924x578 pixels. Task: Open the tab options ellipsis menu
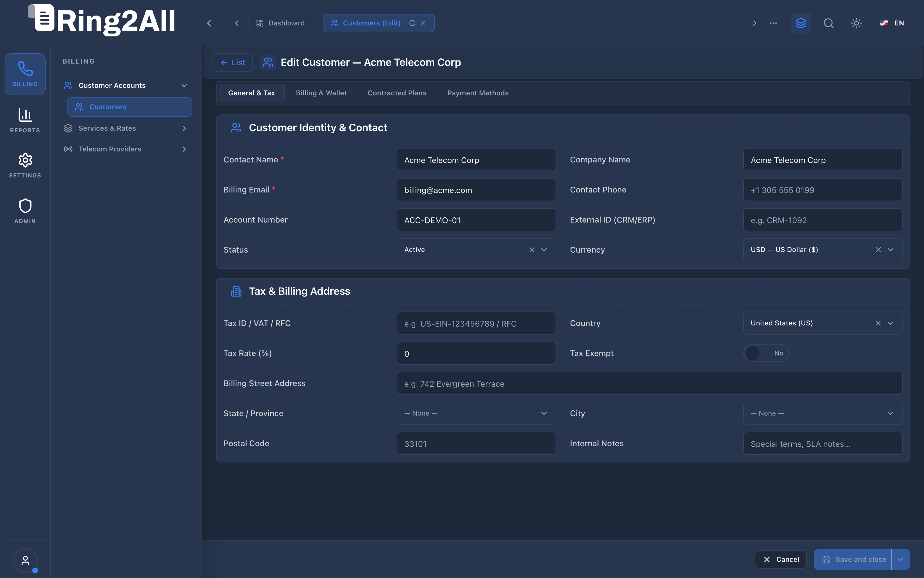[773, 23]
